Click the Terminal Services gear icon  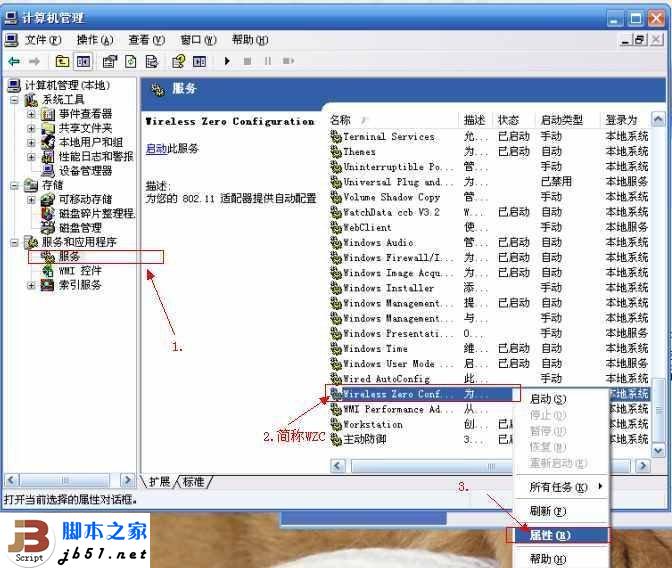click(x=336, y=137)
